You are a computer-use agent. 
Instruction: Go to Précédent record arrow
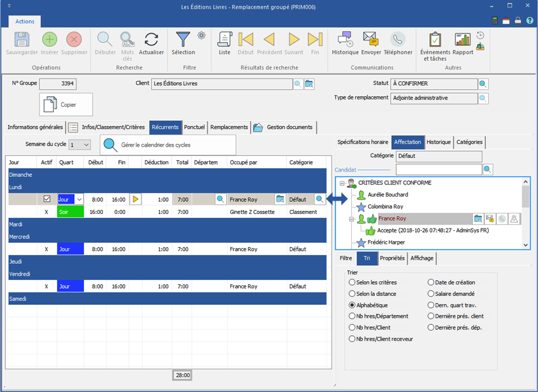click(x=270, y=39)
